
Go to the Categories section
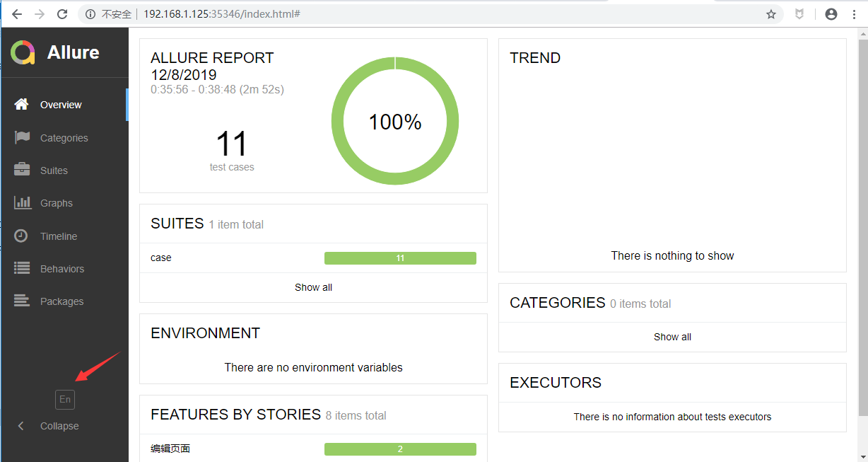tap(64, 138)
